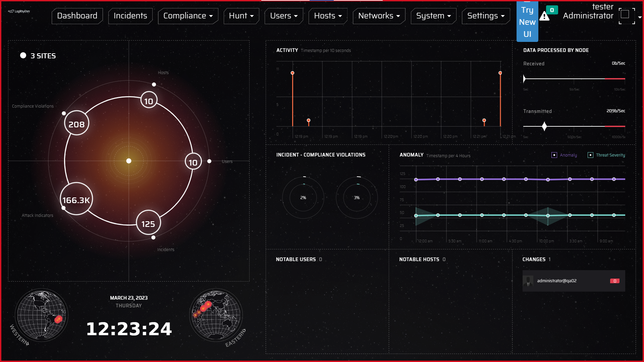Open the Dashboard menu item
Image resolution: width=644 pixels, height=362 pixels.
point(77,16)
